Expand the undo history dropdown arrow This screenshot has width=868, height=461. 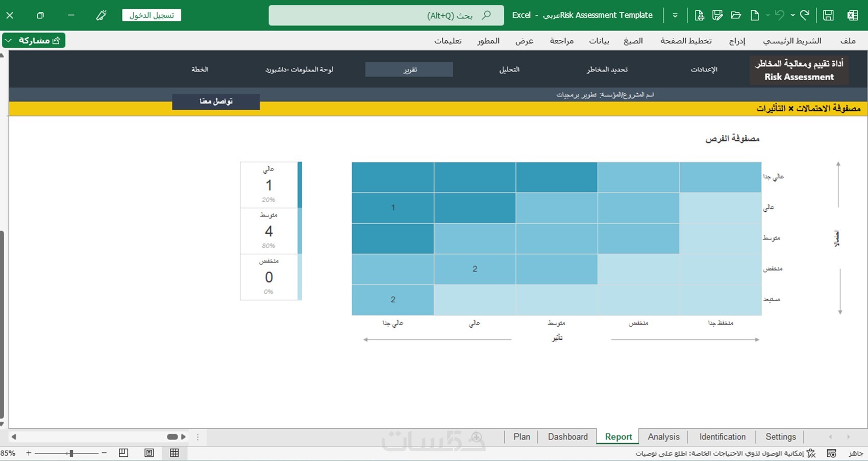click(x=792, y=15)
